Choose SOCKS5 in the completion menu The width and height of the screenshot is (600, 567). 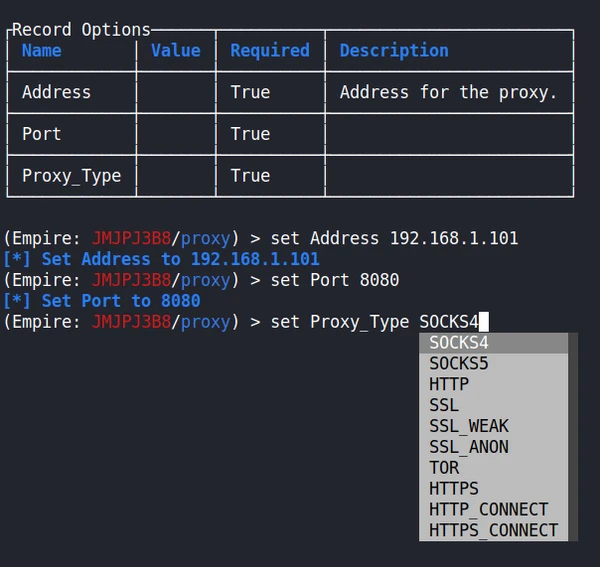(459, 363)
